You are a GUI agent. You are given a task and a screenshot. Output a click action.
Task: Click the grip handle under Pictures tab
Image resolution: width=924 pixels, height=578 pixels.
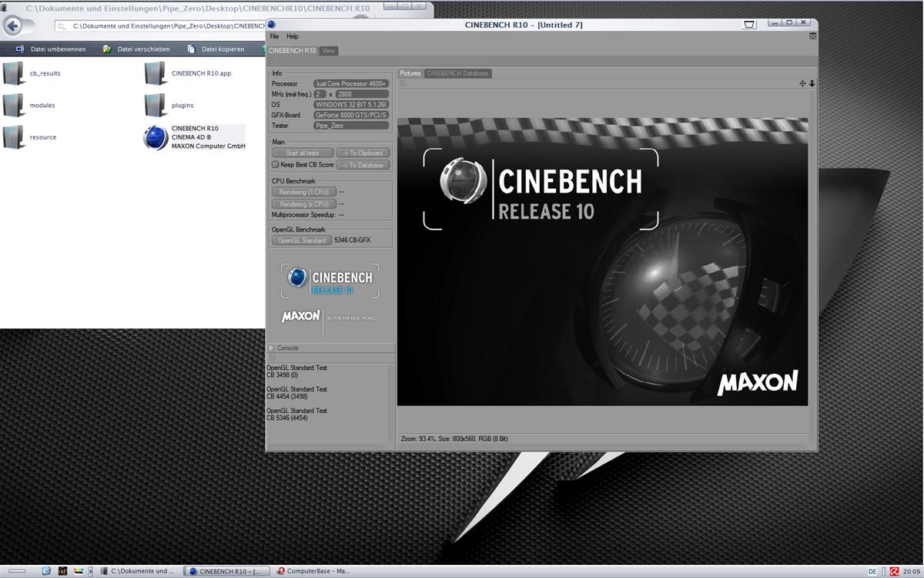[402, 83]
